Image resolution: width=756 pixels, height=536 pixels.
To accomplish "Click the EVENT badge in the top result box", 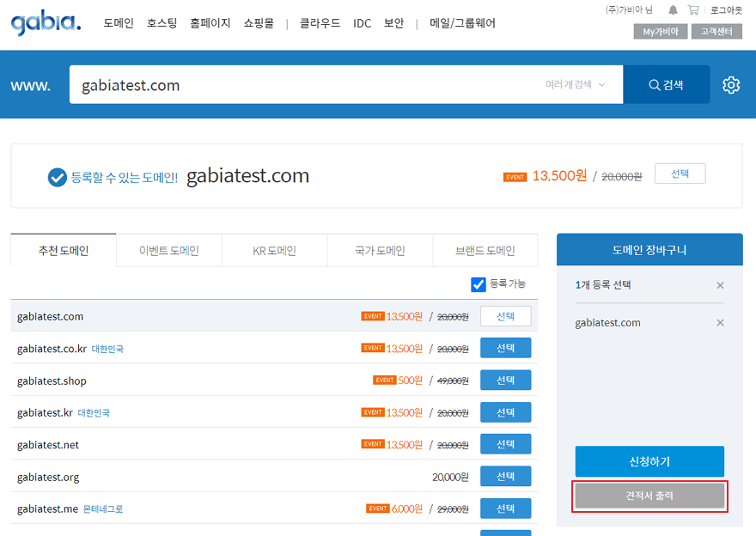I will (x=515, y=177).
